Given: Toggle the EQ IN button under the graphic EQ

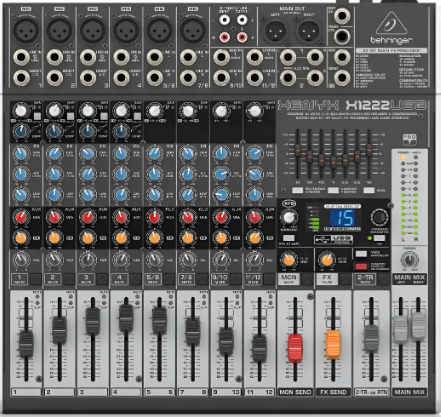Looking at the screenshot, I should [369, 190].
